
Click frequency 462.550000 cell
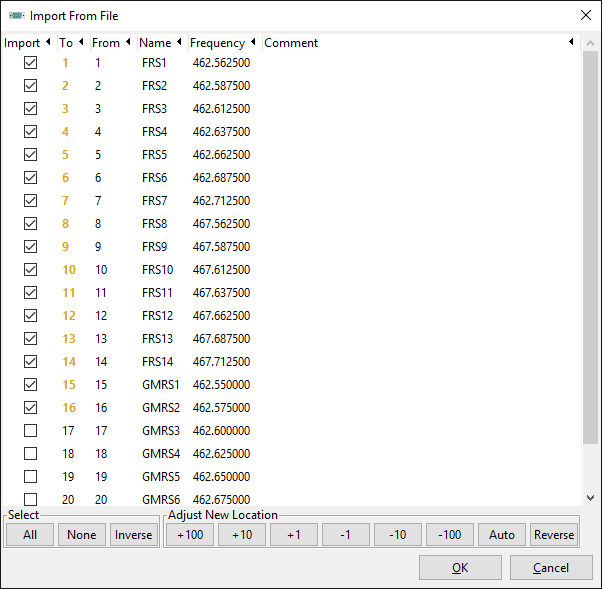point(221,385)
